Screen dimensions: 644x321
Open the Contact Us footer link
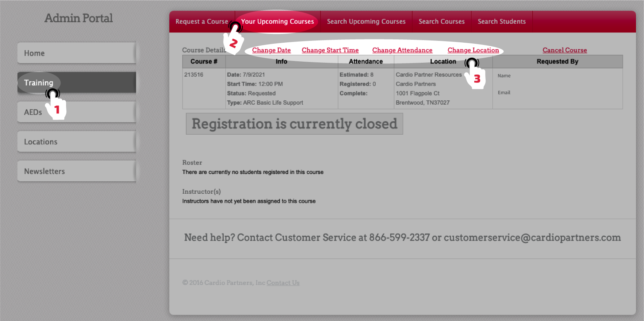[283, 283]
